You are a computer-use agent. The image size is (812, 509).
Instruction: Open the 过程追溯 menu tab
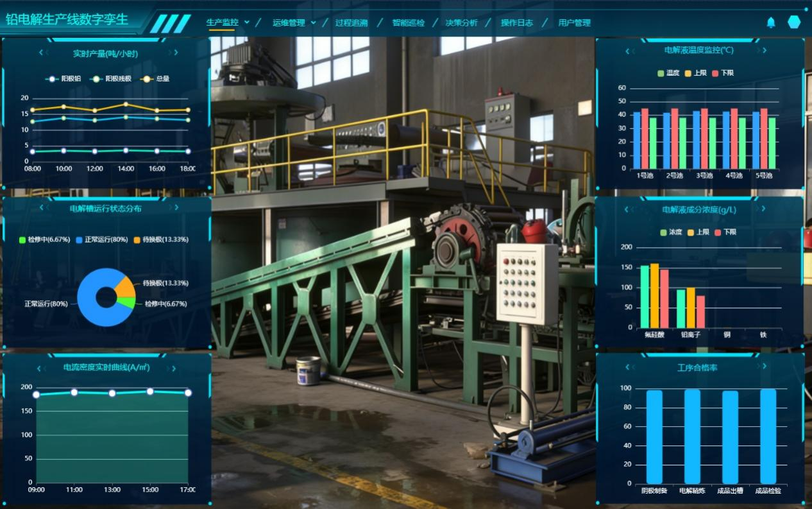tap(351, 23)
